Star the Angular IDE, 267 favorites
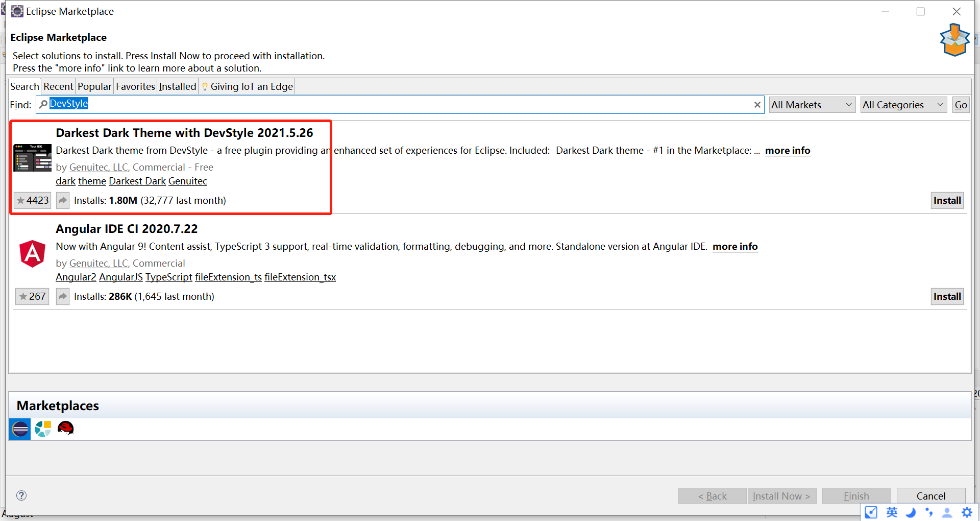This screenshot has height=521, width=980. (32, 296)
